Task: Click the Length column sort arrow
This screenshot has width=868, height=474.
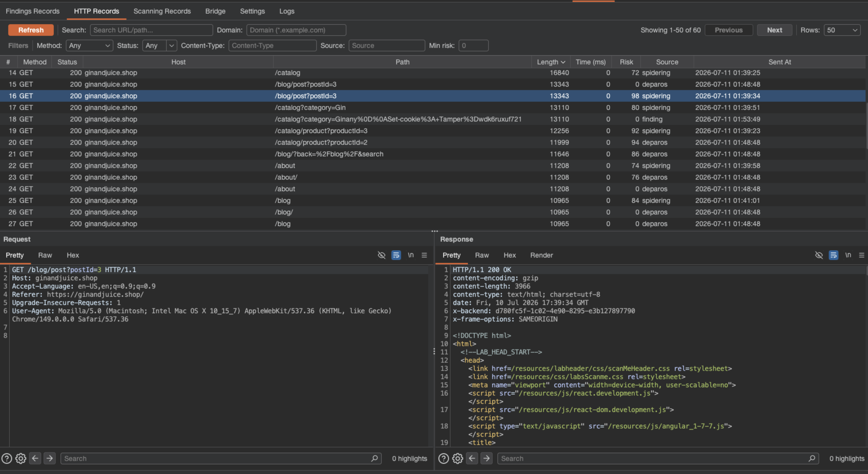Action: click(x=563, y=62)
